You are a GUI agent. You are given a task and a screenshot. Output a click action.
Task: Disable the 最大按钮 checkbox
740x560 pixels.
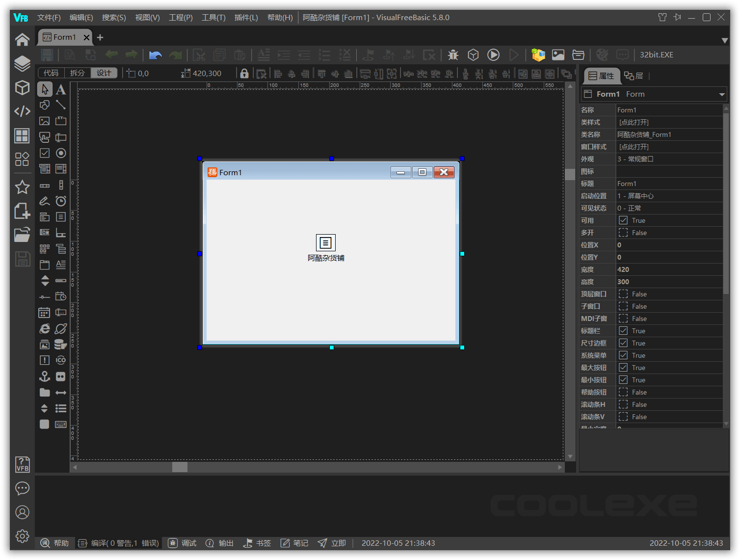(623, 367)
